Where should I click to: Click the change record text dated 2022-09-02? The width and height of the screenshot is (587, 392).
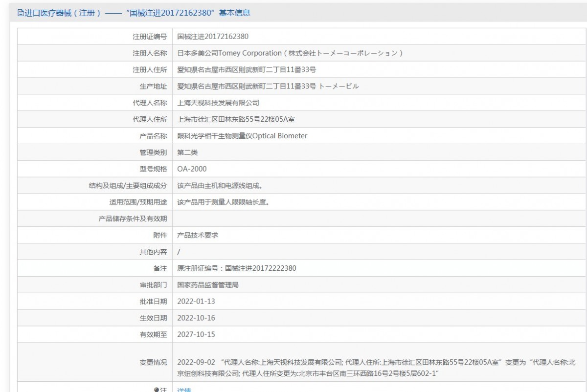coord(376,368)
